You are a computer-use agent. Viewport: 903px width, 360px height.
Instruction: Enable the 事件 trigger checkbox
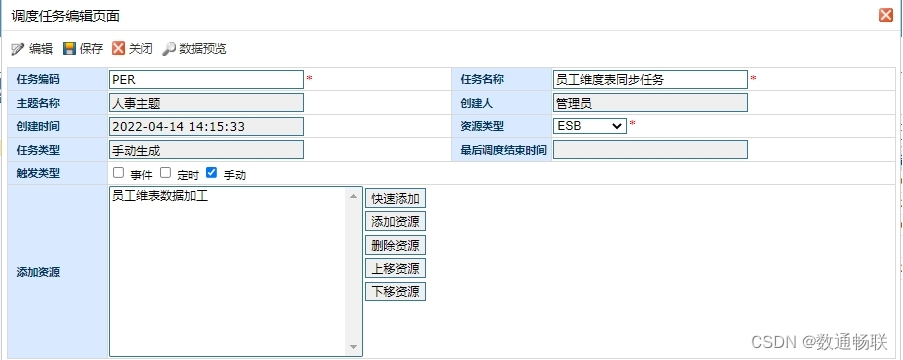pyautogui.click(x=119, y=172)
